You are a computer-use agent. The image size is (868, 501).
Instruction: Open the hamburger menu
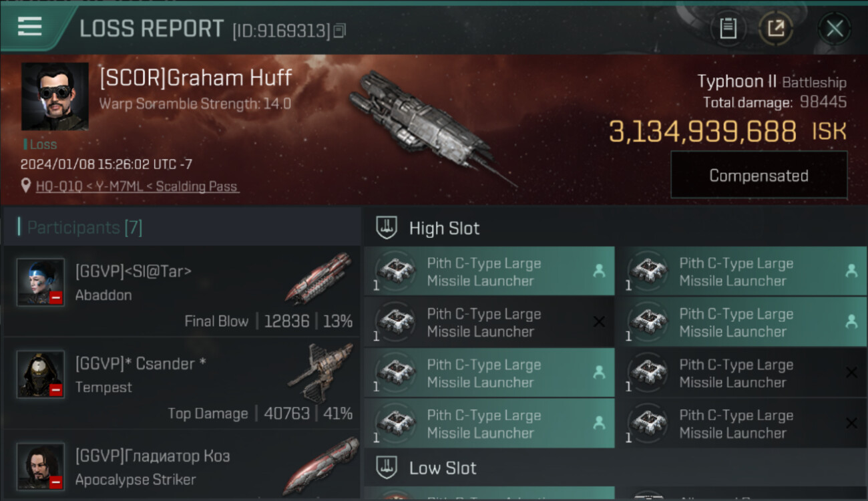tap(30, 27)
